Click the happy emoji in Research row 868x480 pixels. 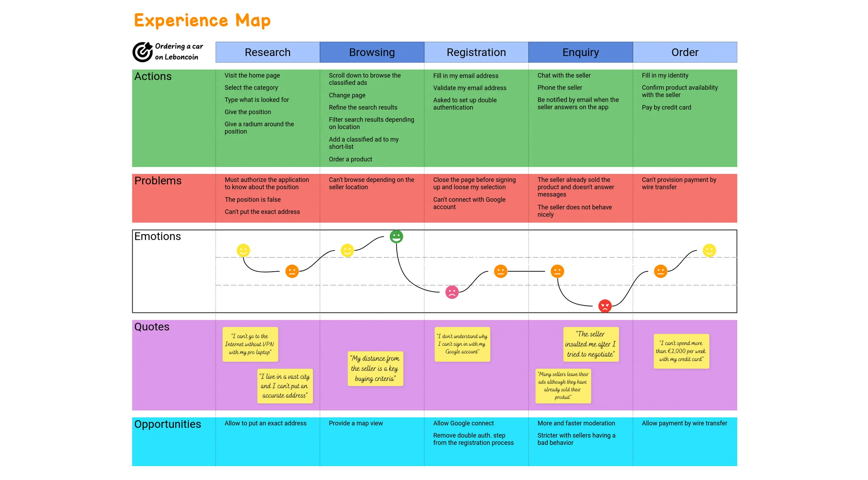click(242, 251)
